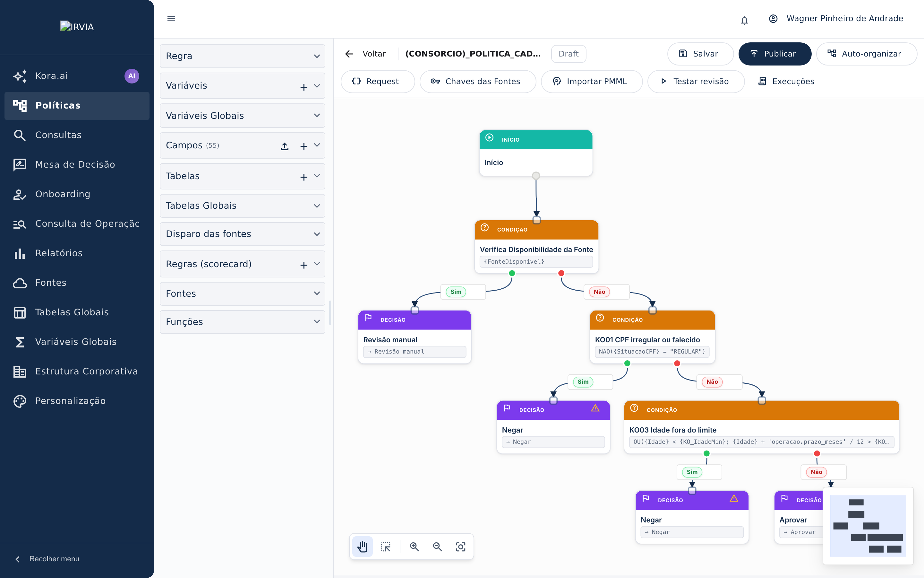Add a new table in Tabelas
Image resolution: width=924 pixels, height=578 pixels.
pyautogui.click(x=304, y=177)
